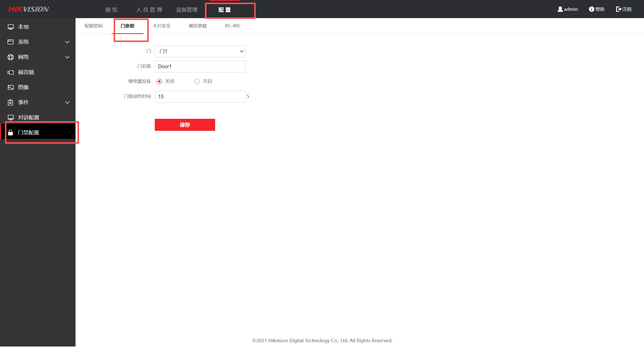Click the lock icon beside 门禁配置
This screenshot has width=644, height=348.
[11, 133]
